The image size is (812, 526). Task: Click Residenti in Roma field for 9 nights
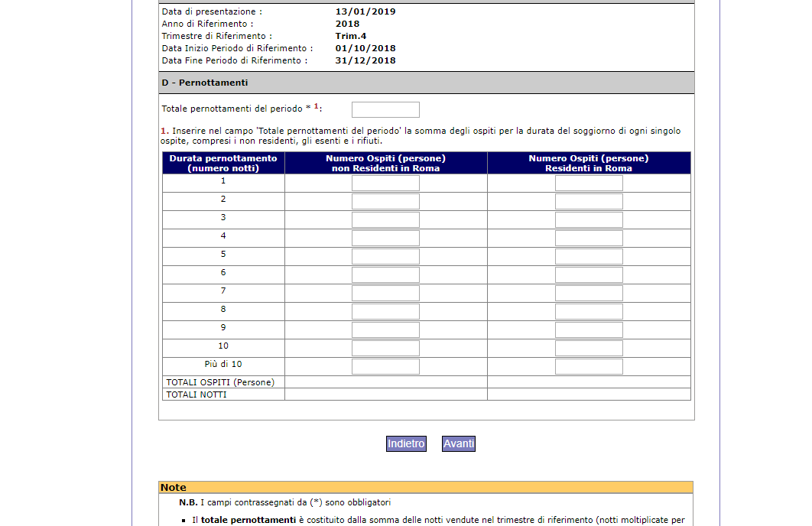tap(589, 330)
